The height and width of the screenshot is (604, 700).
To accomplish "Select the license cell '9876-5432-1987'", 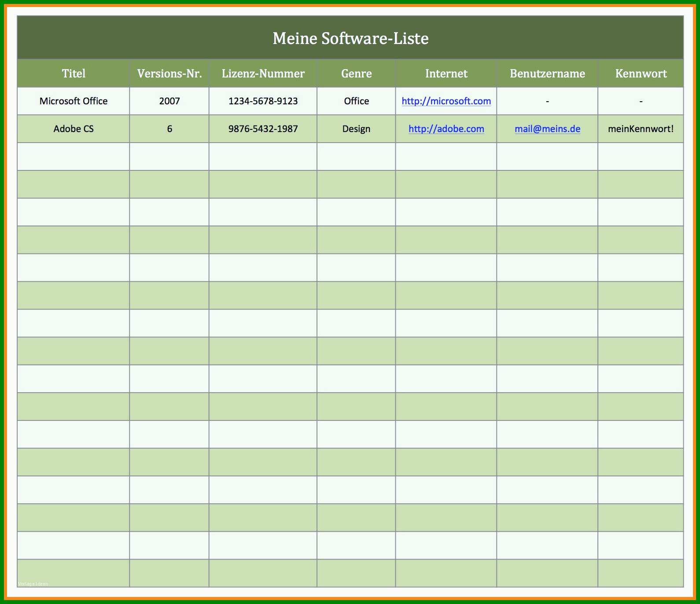I will coord(263,129).
